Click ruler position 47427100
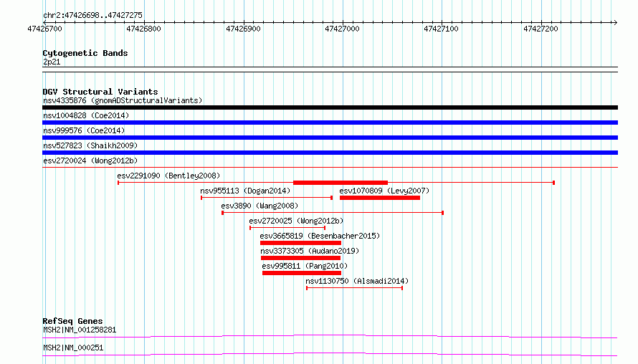The width and height of the screenshot is (638, 364). 441,29
